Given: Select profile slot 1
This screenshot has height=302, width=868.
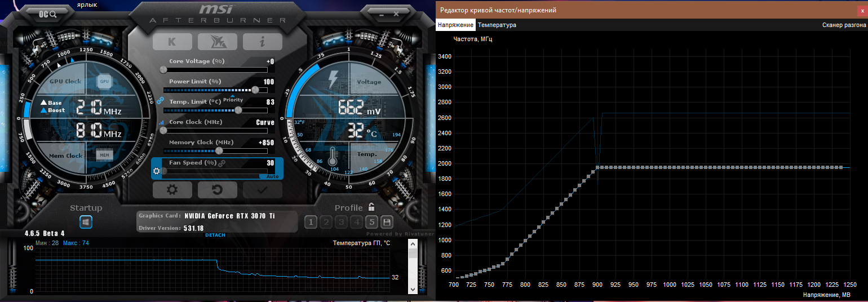Looking at the screenshot, I should (x=310, y=222).
